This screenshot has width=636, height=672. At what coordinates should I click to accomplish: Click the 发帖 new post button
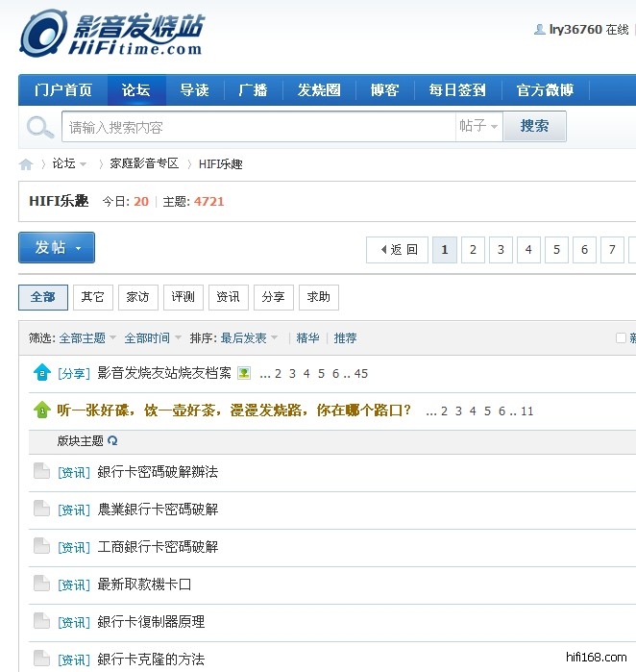point(57,248)
